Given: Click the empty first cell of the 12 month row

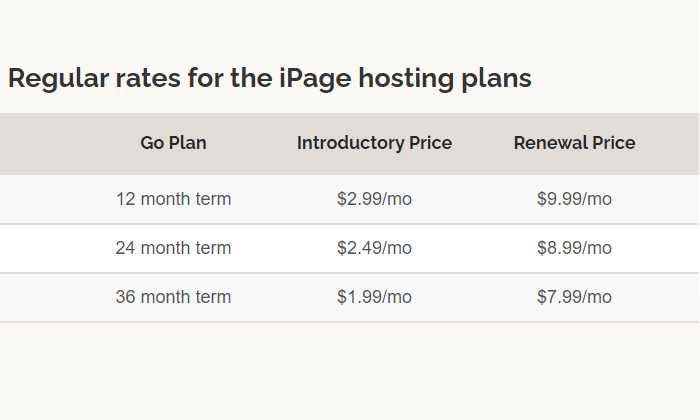Looking at the screenshot, I should (37, 199).
